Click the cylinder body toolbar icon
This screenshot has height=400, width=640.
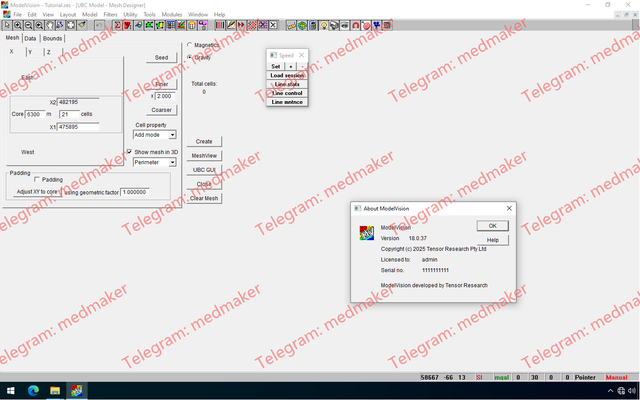192,25
